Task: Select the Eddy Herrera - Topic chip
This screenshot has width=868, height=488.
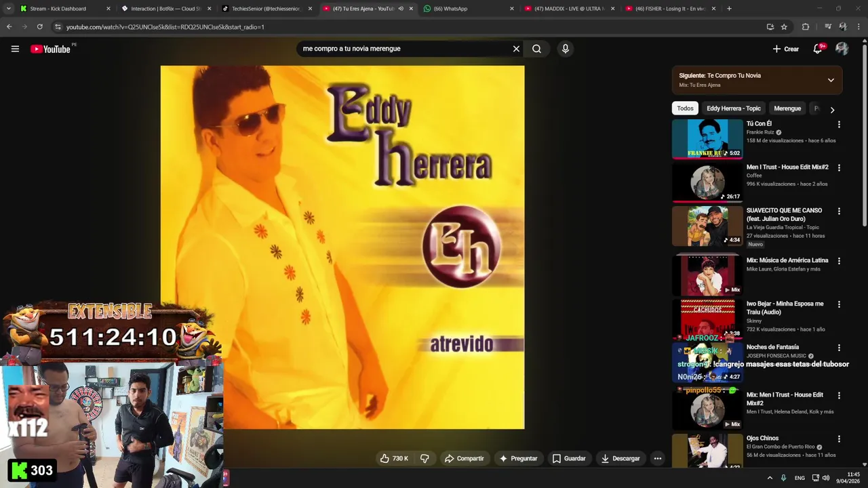Action: (734, 108)
